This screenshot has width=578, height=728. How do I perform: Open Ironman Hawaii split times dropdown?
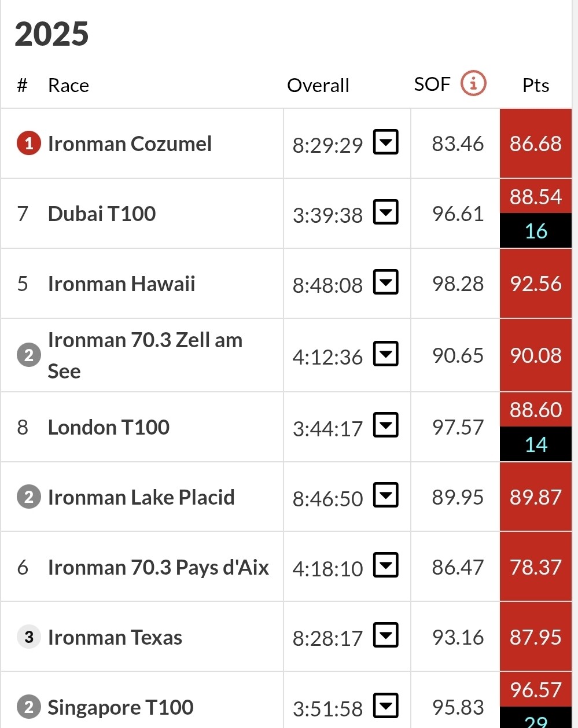(x=385, y=282)
